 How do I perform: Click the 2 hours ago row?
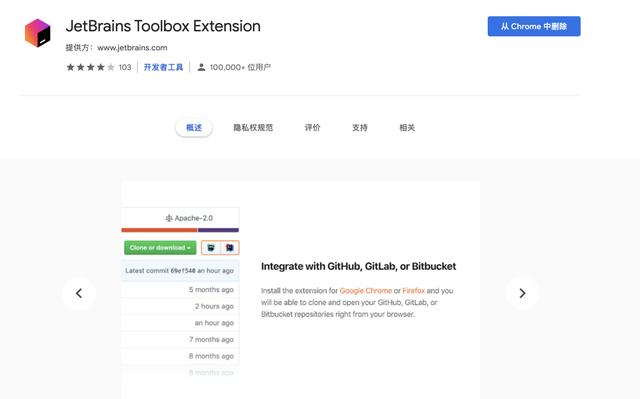click(x=180, y=306)
